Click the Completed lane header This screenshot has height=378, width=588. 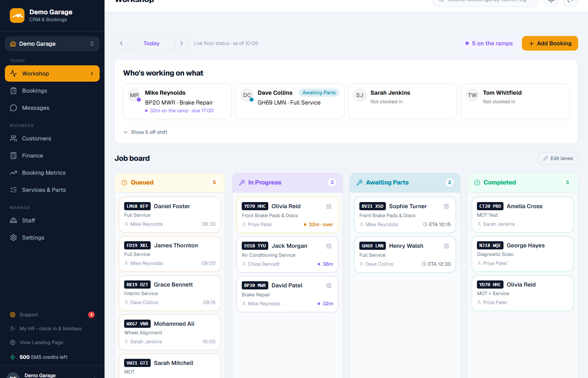[x=523, y=182]
